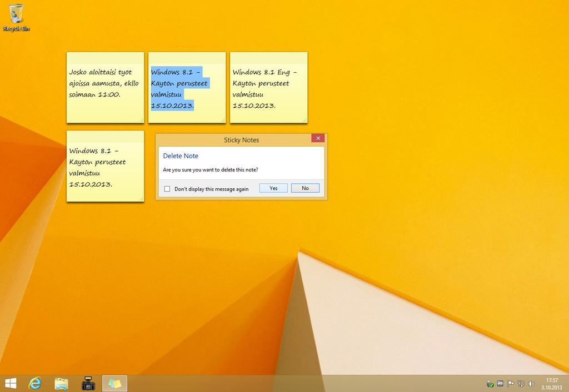Open File Explorer from the taskbar
Viewport: 569px width, 392px height.
point(61,384)
